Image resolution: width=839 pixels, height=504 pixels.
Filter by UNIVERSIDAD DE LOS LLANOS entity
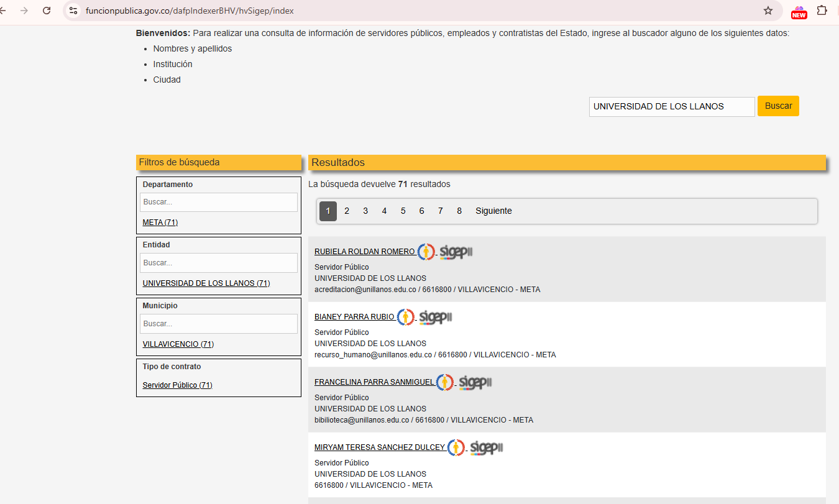click(x=206, y=283)
